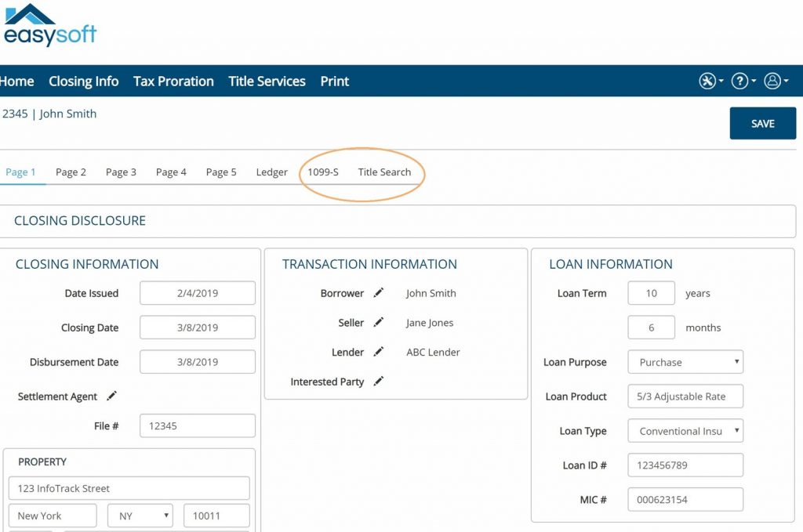Select the Tax Proration menu
Viewport: 803px width, 532px height.
click(173, 81)
